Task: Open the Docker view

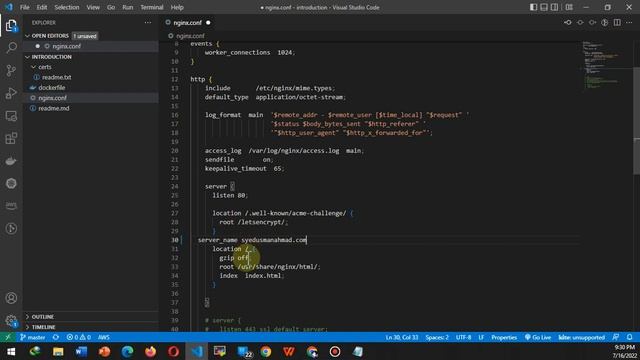Action: click(11, 161)
